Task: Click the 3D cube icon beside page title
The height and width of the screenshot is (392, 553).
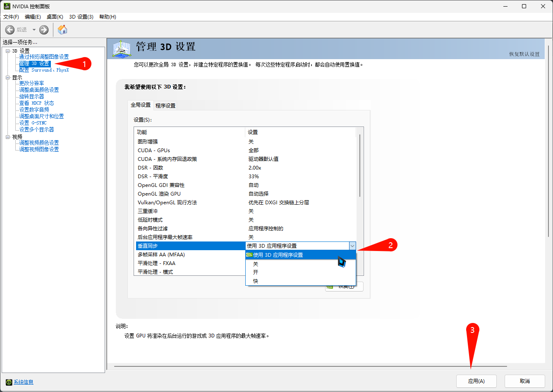Action: tap(122, 49)
